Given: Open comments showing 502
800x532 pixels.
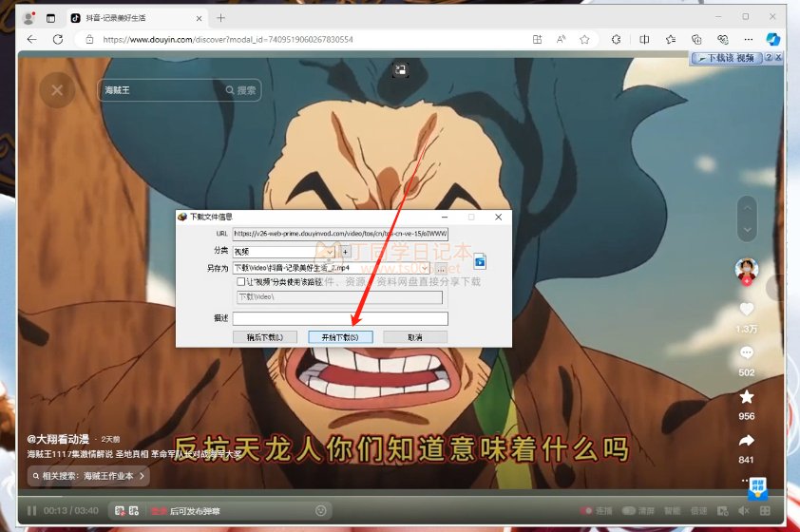Looking at the screenshot, I should pos(747,353).
